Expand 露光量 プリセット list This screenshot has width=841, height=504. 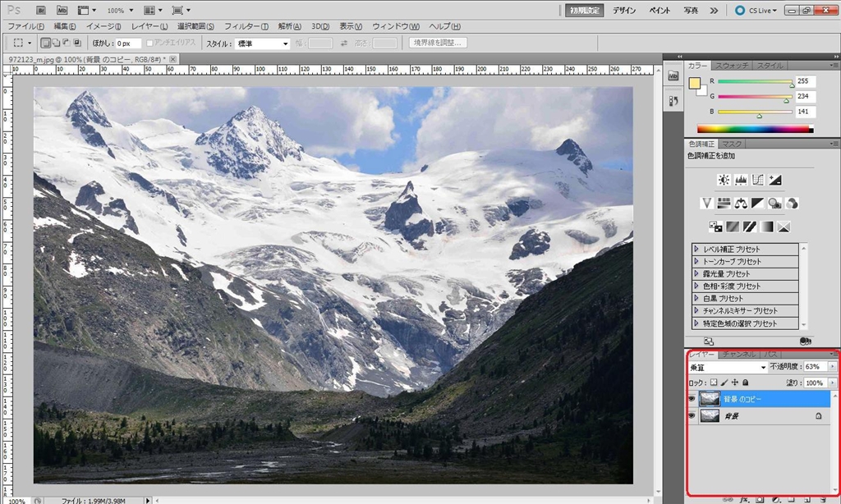coord(696,273)
